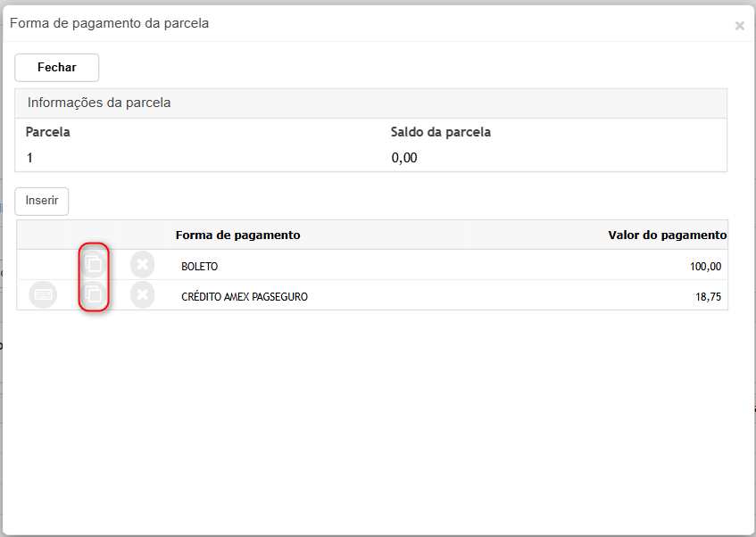Image resolution: width=756 pixels, height=537 pixels.
Task: Click the Saldo da parcela label
Action: [x=441, y=132]
